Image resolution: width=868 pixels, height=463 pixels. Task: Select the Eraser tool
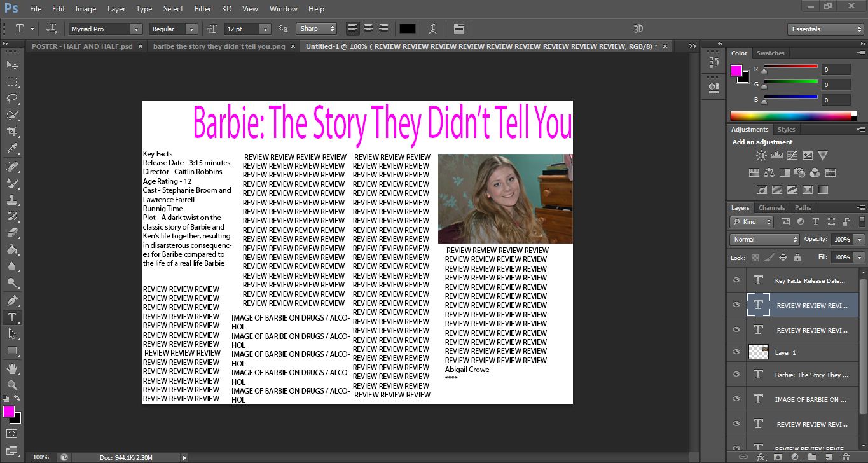click(x=12, y=233)
